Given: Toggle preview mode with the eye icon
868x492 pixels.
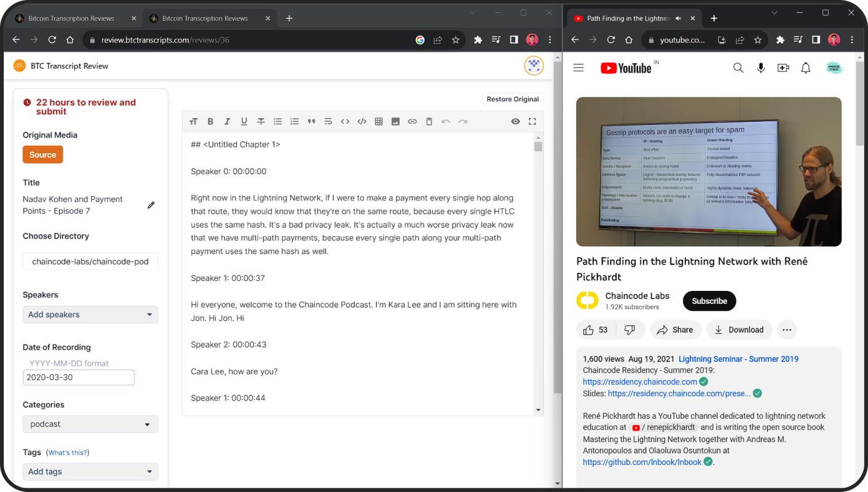Looking at the screenshot, I should coord(515,122).
